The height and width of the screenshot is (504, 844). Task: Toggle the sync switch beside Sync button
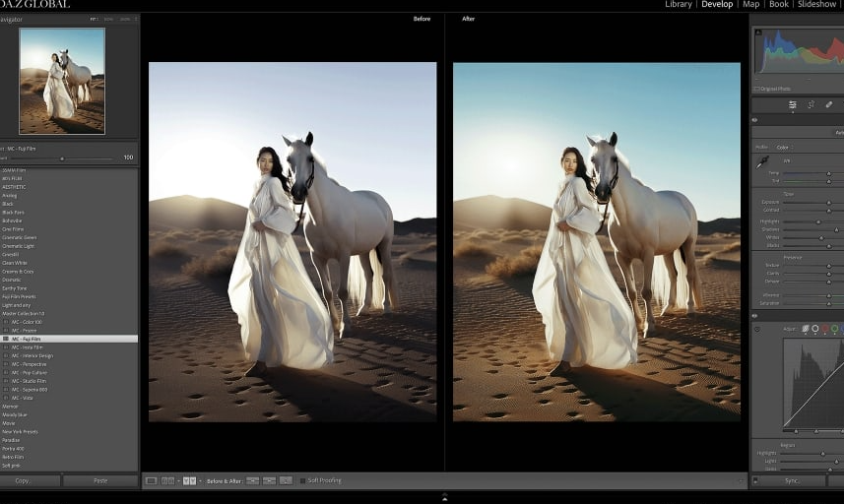click(755, 480)
